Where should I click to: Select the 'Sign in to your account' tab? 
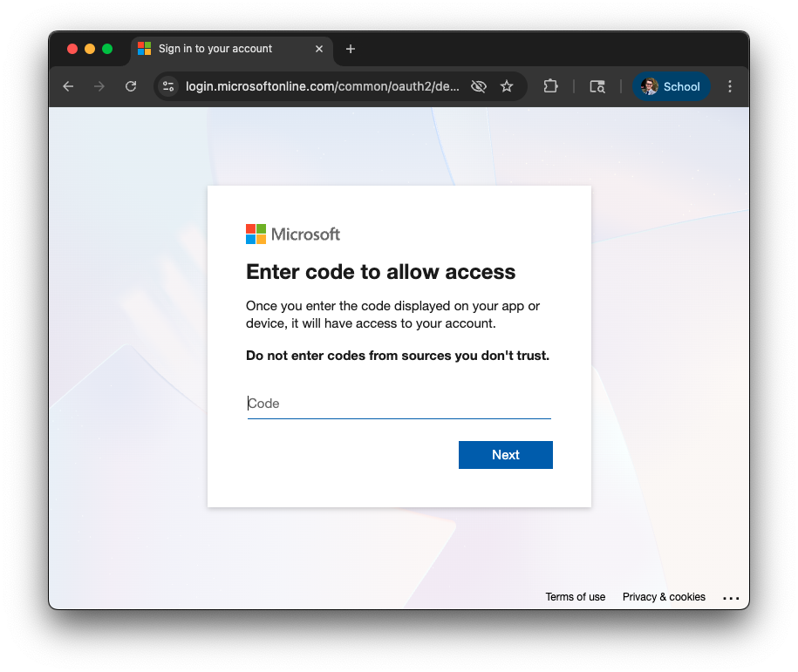218,49
